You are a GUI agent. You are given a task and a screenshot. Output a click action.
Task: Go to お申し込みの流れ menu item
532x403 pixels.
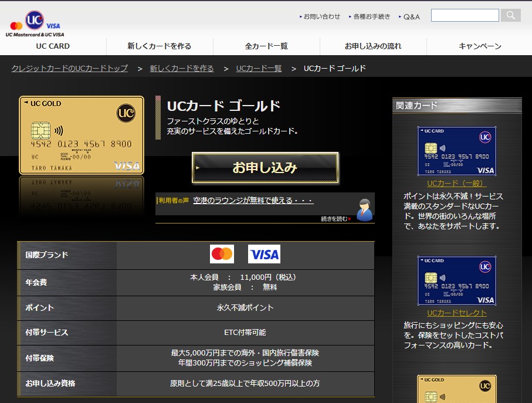[373, 46]
